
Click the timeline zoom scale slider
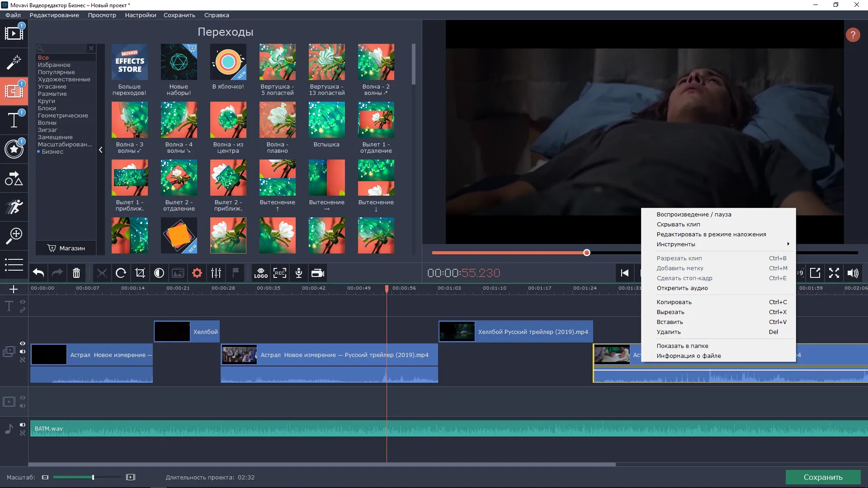pyautogui.click(x=93, y=477)
